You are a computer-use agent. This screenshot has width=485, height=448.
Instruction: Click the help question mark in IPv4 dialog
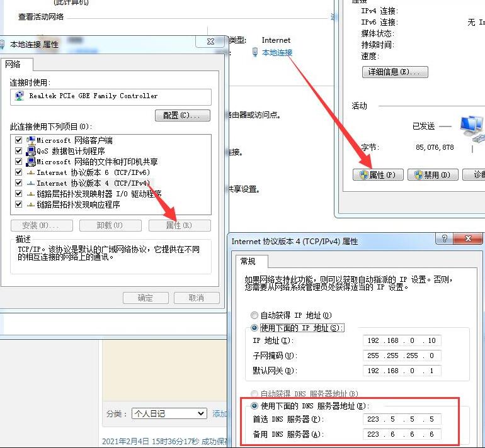[x=445, y=239]
